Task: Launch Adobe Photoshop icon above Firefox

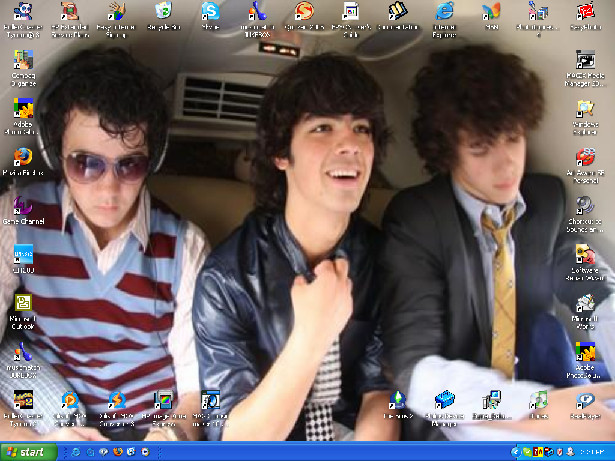Action: click(23, 108)
